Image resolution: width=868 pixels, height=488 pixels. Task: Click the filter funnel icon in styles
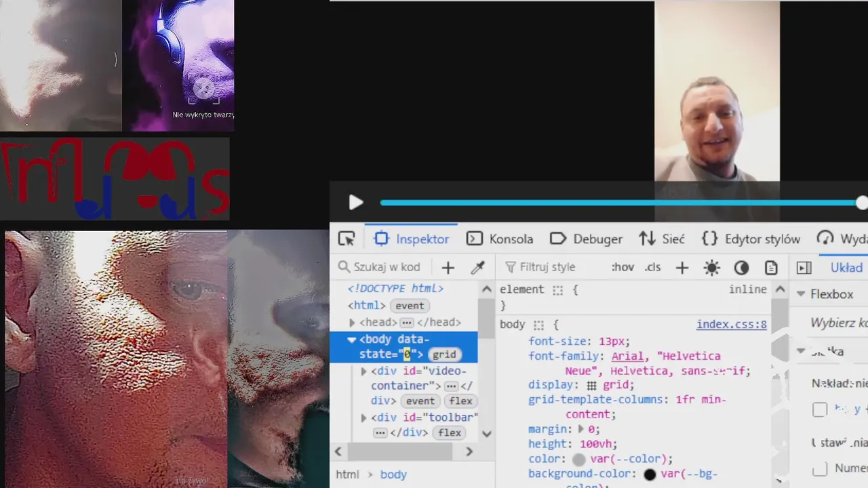(511, 267)
